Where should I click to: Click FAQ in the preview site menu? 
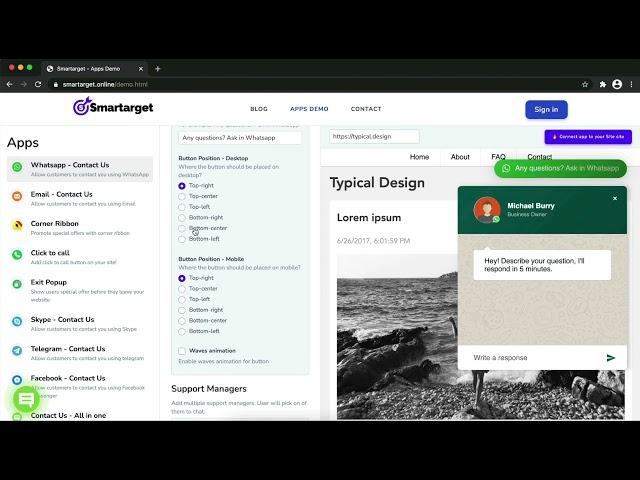click(498, 157)
